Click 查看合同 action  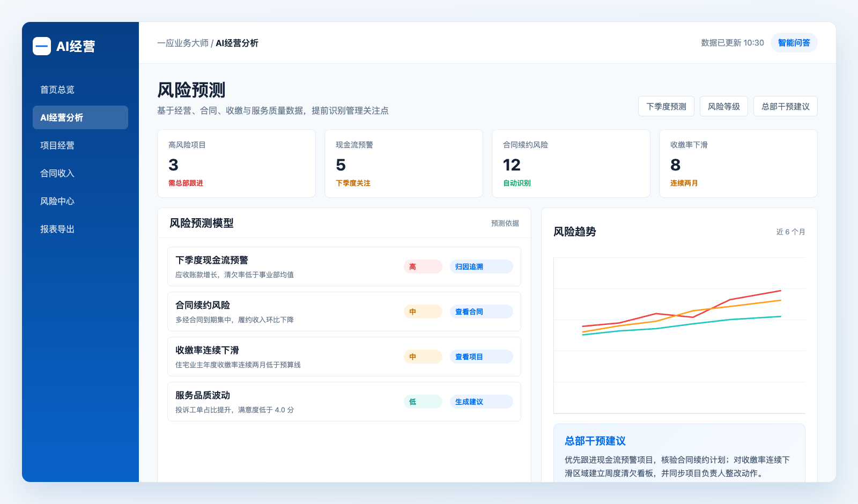tap(481, 312)
